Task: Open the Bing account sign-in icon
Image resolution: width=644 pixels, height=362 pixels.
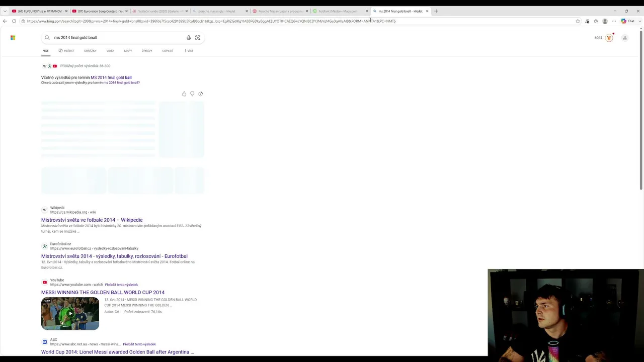Action: pyautogui.click(x=625, y=38)
